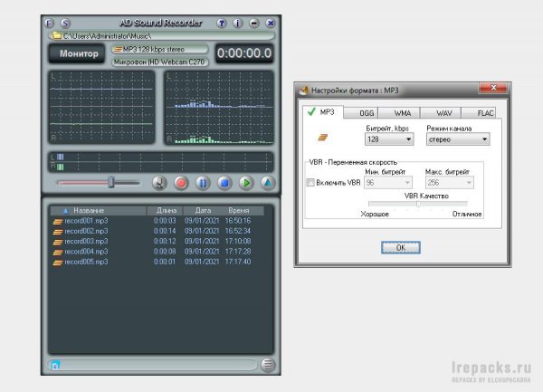Open help with the question mark icon
This screenshot has width=543, height=392.
222,24
